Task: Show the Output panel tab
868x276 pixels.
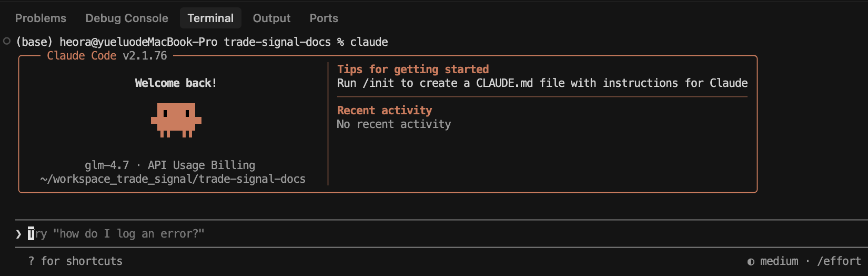Action: point(271,18)
